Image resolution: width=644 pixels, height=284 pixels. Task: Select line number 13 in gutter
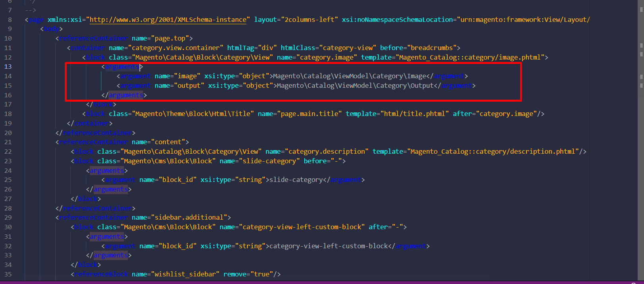tap(8, 67)
